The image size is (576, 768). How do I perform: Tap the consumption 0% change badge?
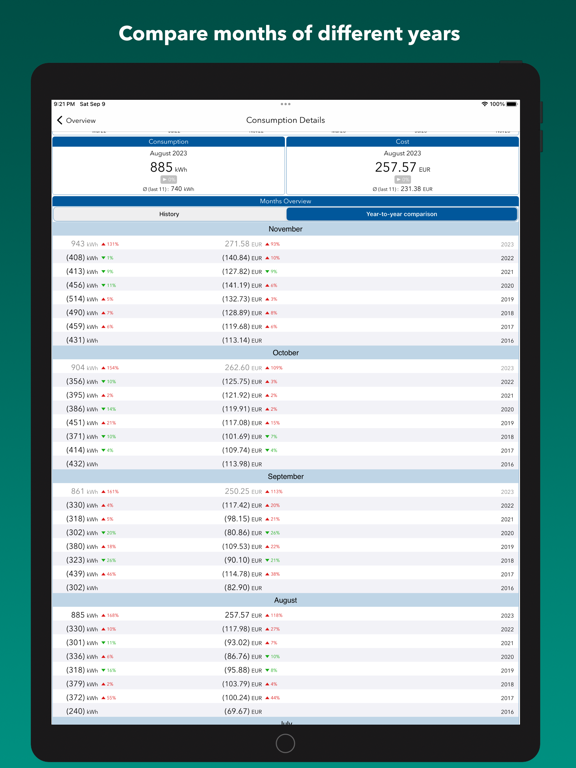(168, 180)
